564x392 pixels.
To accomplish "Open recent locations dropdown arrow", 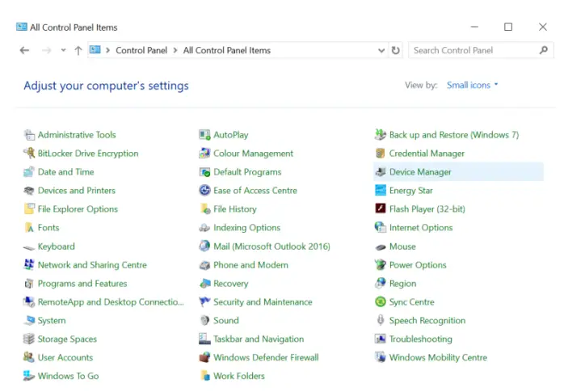I will 63,50.
